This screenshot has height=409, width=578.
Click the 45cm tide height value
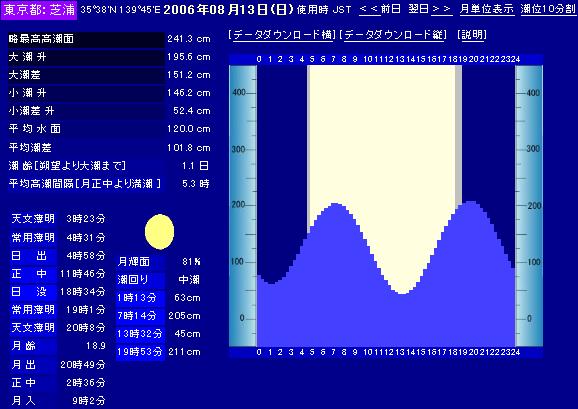(x=187, y=334)
